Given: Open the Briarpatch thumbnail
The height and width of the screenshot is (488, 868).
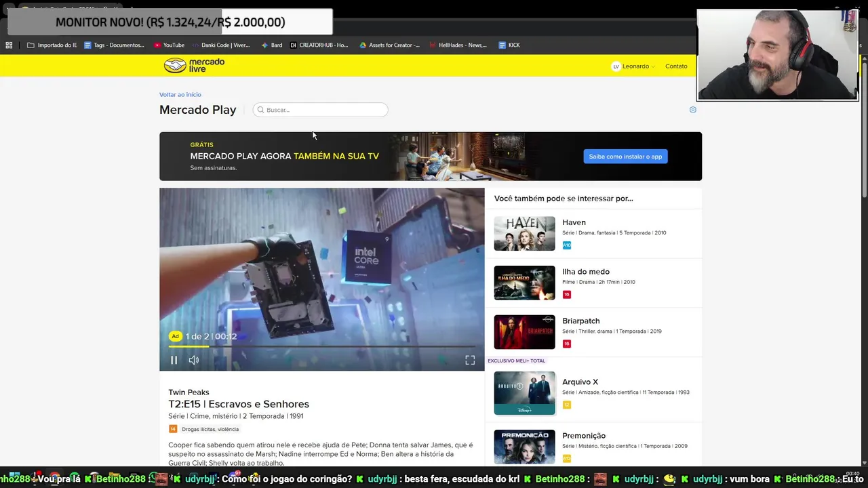Looking at the screenshot, I should point(524,332).
